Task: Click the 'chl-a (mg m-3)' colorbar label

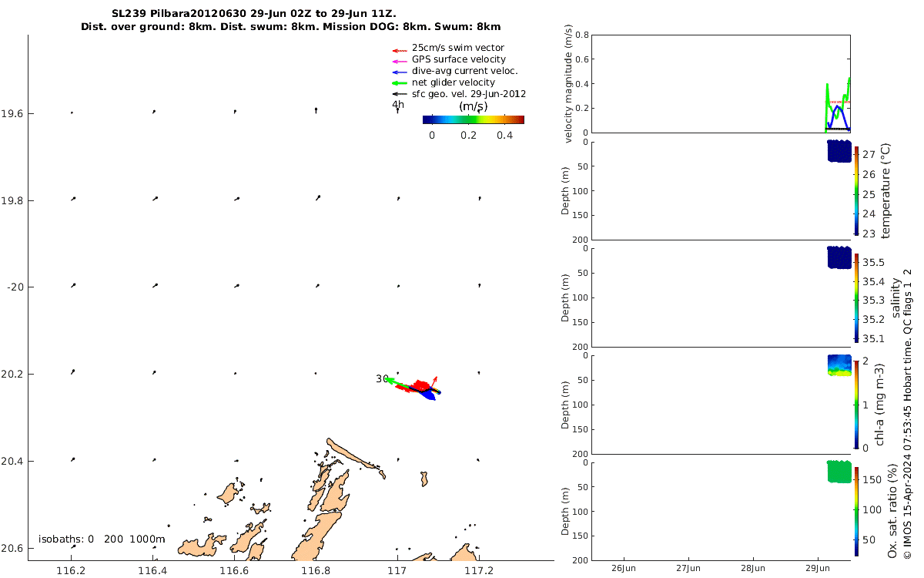Action: point(881,404)
